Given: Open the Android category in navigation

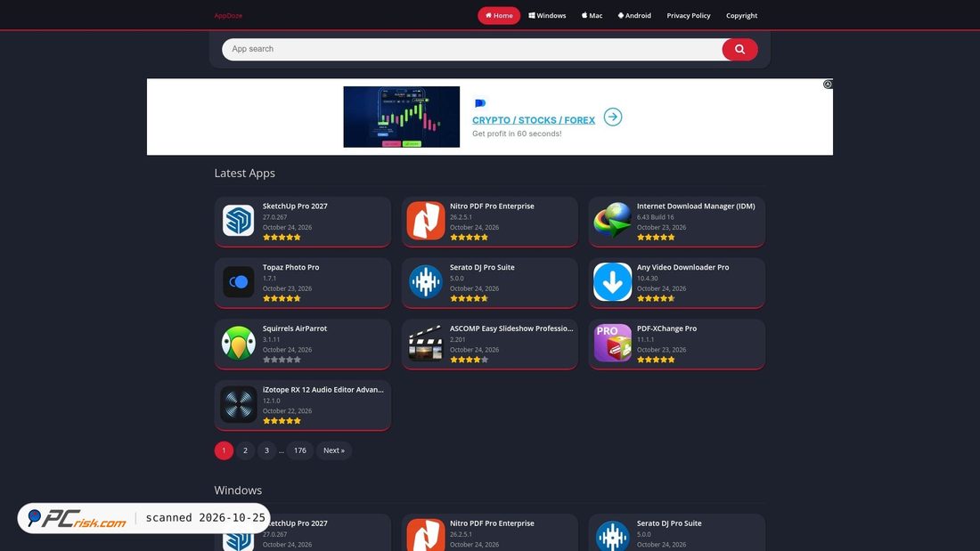Looking at the screenshot, I should (x=634, y=16).
